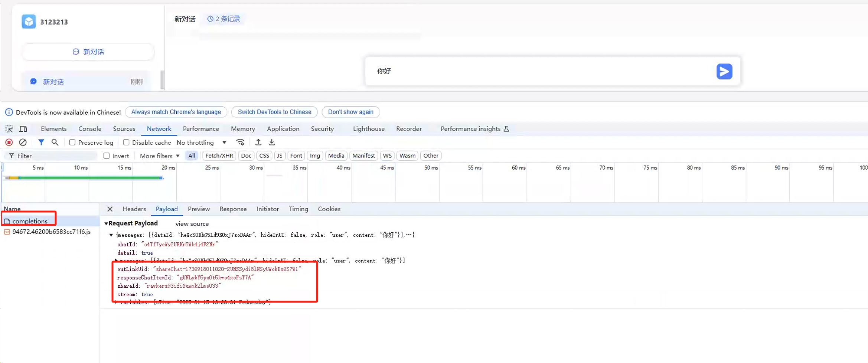
Task: Enable the Disable cache checkbox
Action: [126, 143]
